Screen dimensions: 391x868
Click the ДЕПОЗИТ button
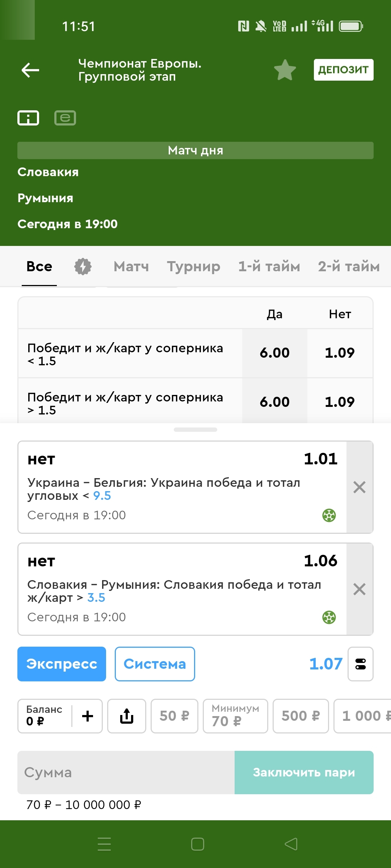pos(344,70)
